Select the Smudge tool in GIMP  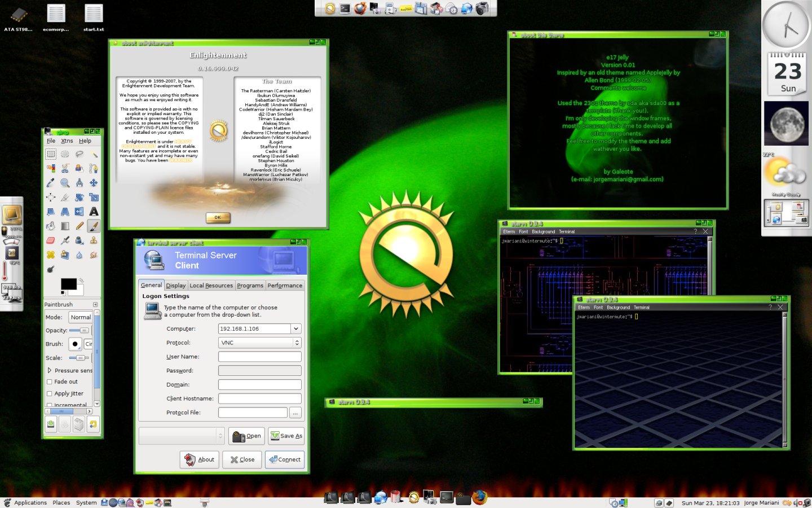pyautogui.click(x=94, y=255)
